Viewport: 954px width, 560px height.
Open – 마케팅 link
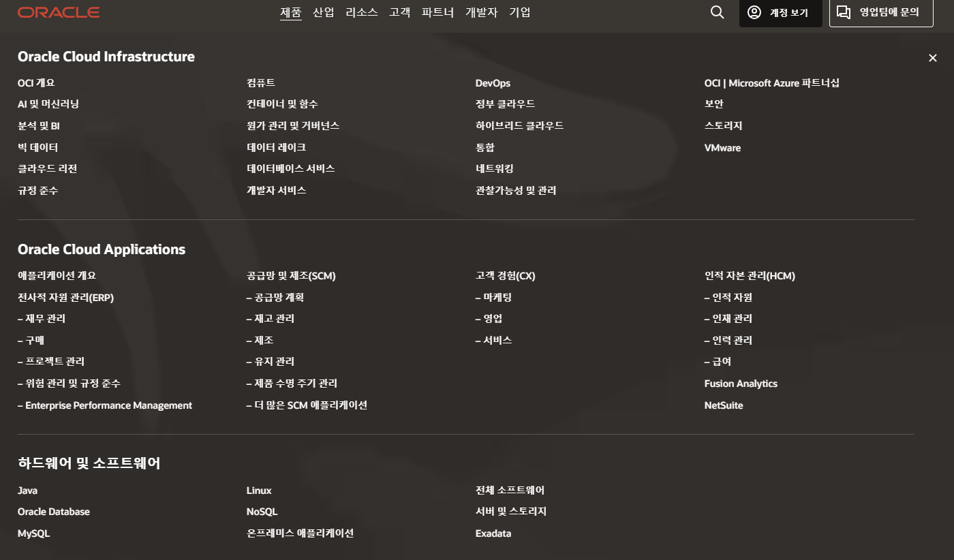(494, 298)
